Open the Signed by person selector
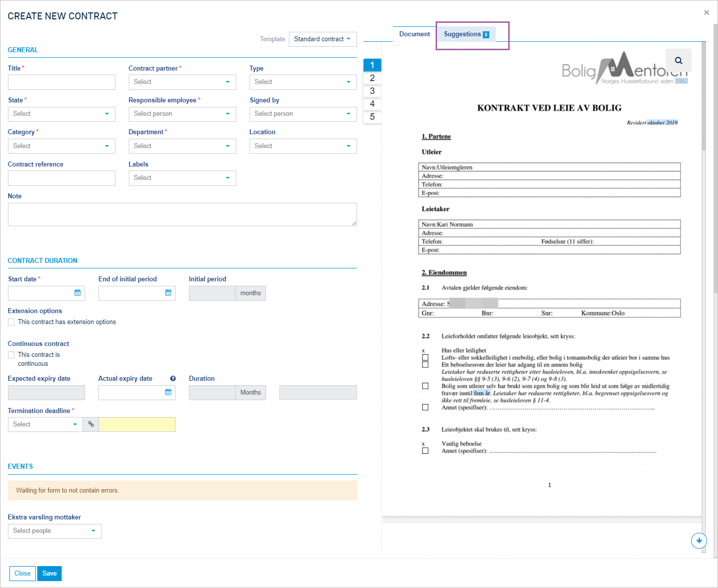This screenshot has height=588, width=718. (x=303, y=114)
